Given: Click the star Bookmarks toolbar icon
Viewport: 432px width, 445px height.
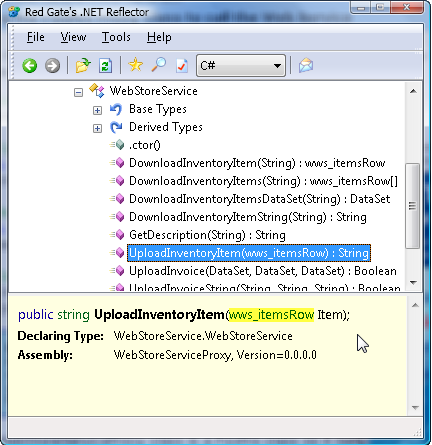Looking at the screenshot, I should click(x=136, y=65).
